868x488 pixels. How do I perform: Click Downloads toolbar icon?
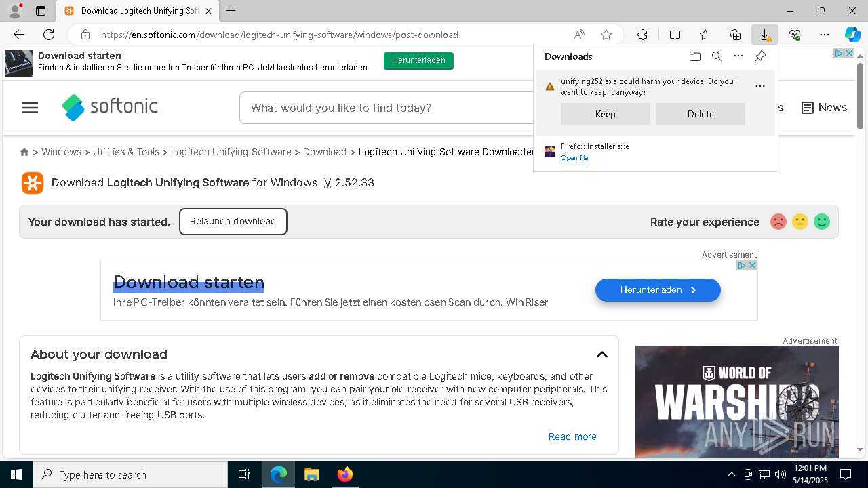(x=765, y=35)
